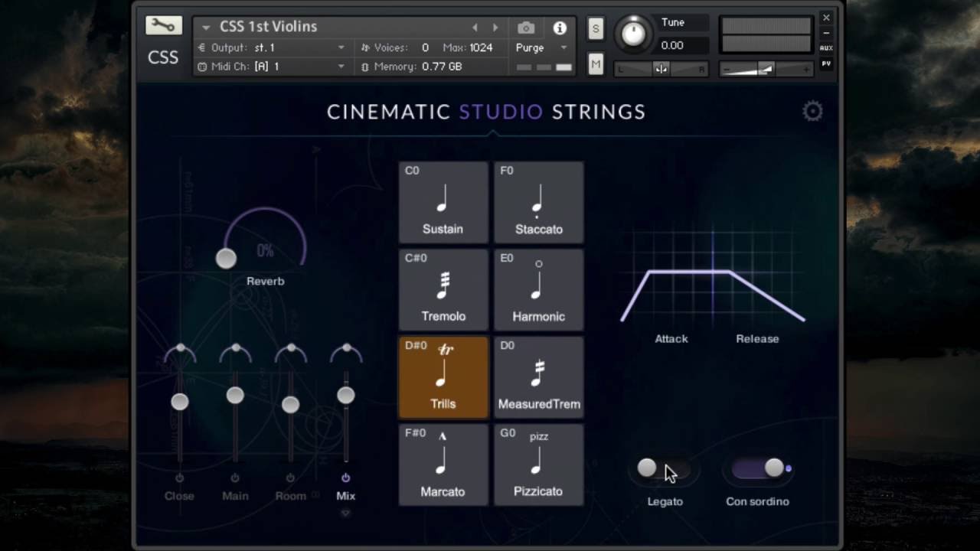Open the instrument settings gear
980x551 pixels.
[x=812, y=110]
